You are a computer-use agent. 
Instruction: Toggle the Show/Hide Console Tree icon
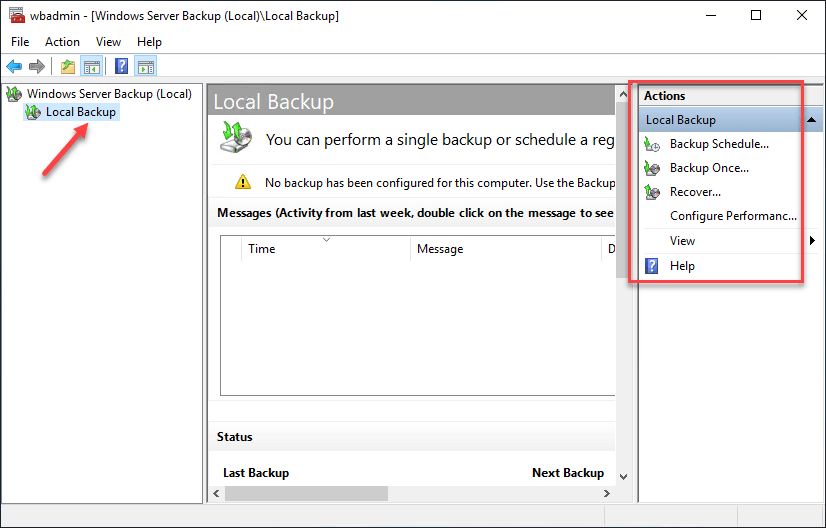click(x=92, y=66)
